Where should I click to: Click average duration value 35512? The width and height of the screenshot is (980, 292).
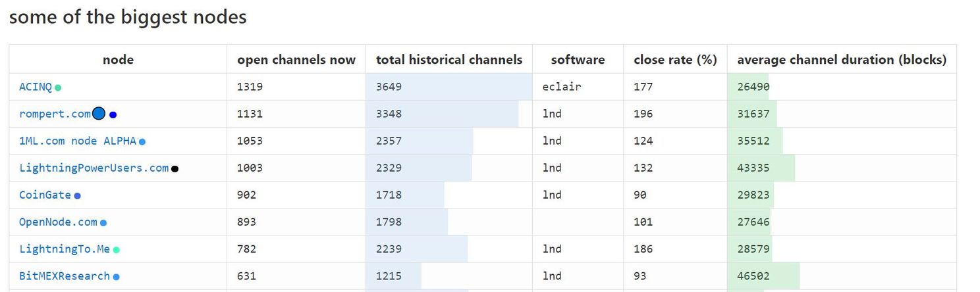(753, 141)
